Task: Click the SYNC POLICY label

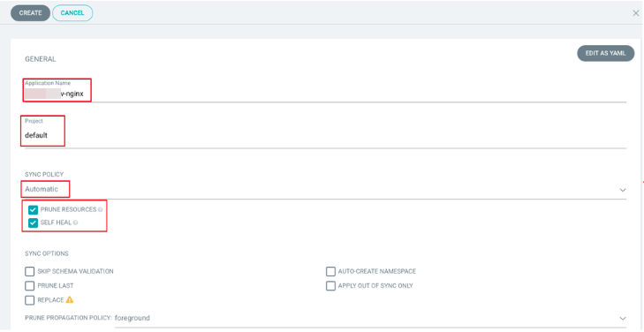Action: click(44, 175)
